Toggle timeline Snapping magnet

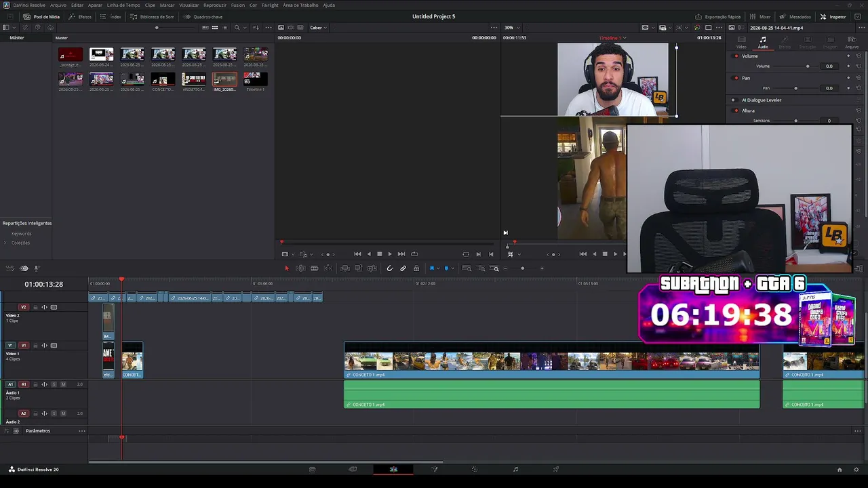(389, 268)
